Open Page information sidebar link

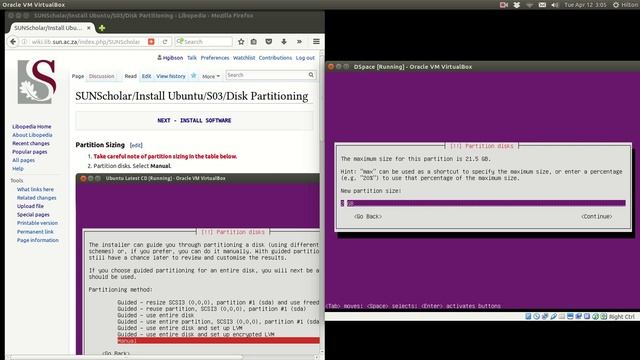38,240
